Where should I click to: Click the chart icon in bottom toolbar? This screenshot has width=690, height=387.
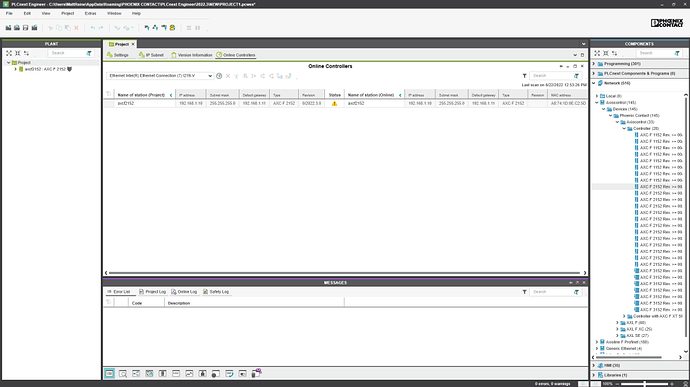pyautogui.click(x=189, y=373)
